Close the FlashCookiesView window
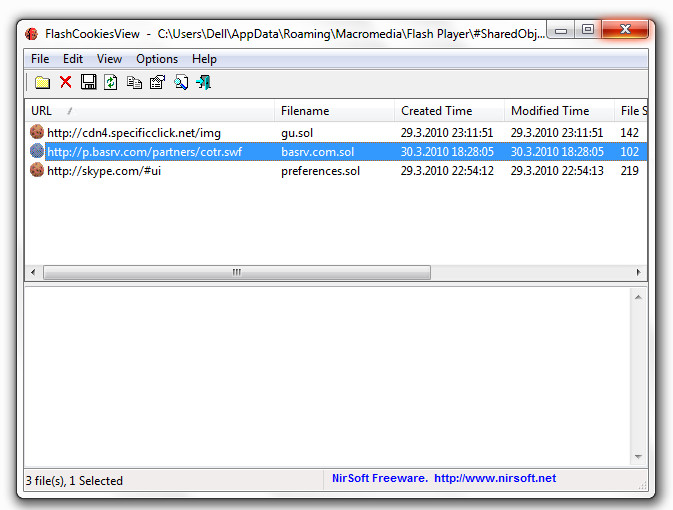 pos(625,29)
